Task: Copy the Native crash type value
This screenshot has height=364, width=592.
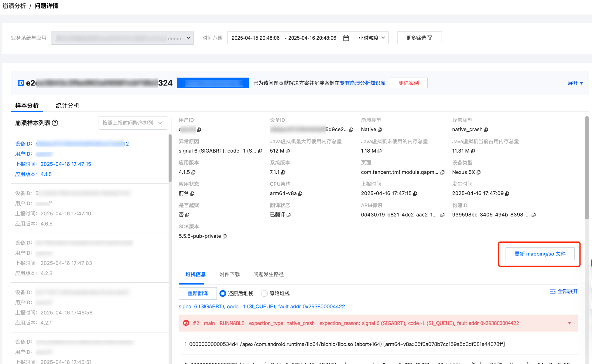Action: (380, 130)
